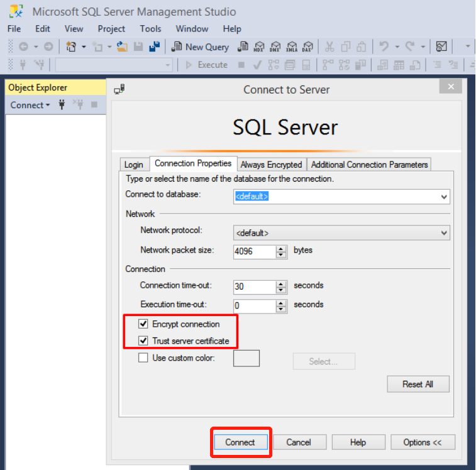Click the Reset All button
This screenshot has width=476, height=470.
click(418, 384)
